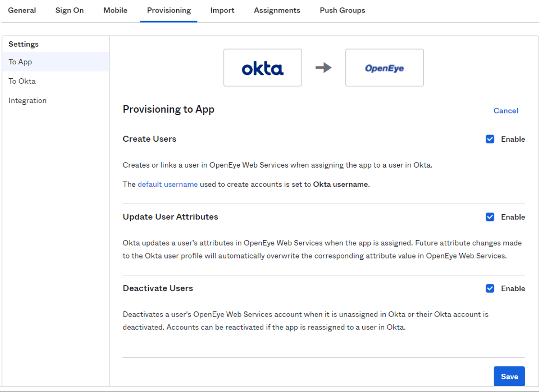
Task: Disable the Deactivate Users feature
Action: coord(490,288)
